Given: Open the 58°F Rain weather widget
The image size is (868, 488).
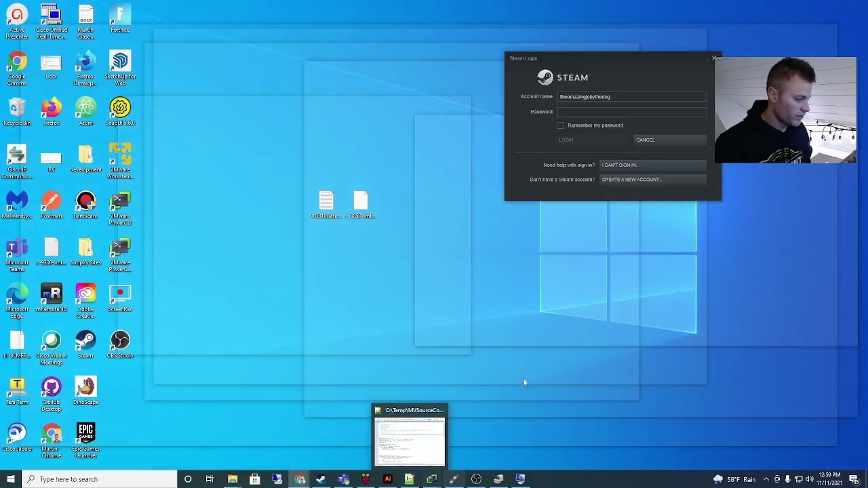Looking at the screenshot, I should tap(735, 479).
